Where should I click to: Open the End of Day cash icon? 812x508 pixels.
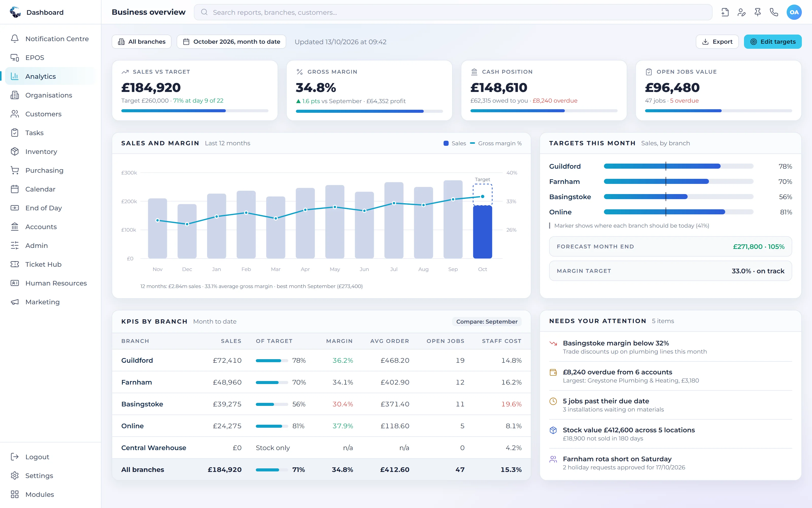pyautogui.click(x=15, y=208)
